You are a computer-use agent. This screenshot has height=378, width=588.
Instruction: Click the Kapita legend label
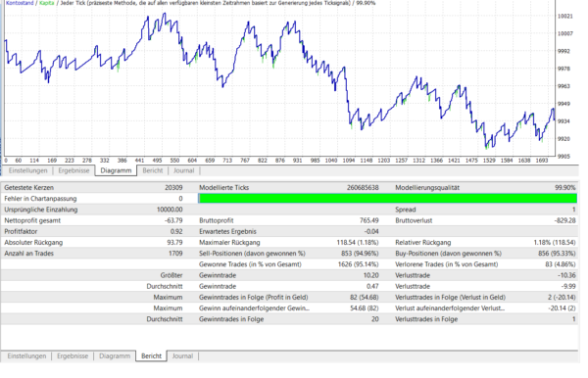tap(47, 3)
